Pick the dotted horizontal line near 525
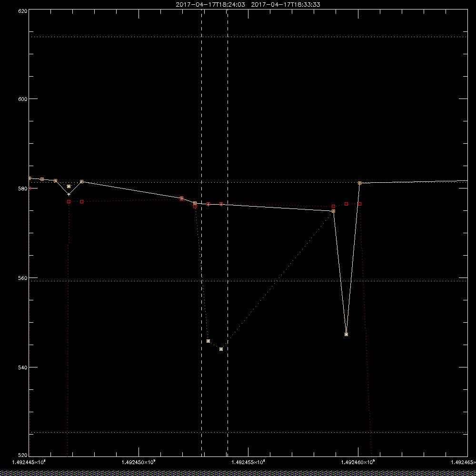476x476 pixels. [x=248, y=432]
